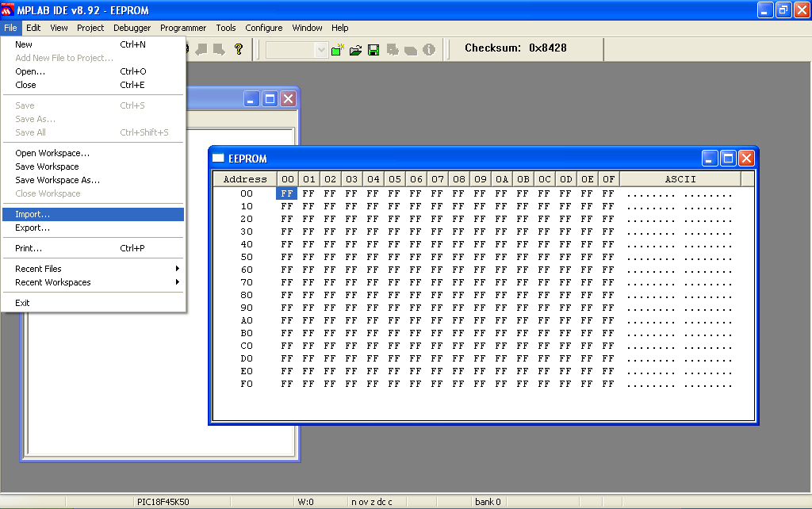Image resolution: width=812 pixels, height=509 pixels.
Task: Click the Open Workspace folder toolbar icon
Action: [x=354, y=50]
